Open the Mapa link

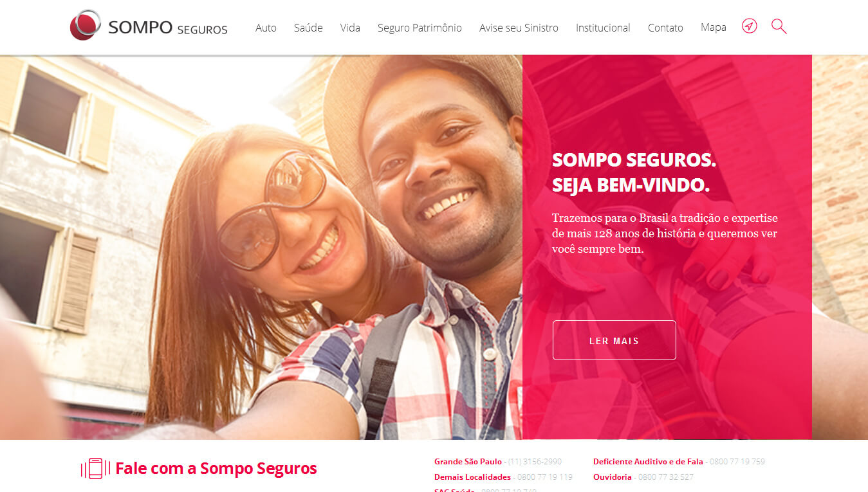point(713,28)
